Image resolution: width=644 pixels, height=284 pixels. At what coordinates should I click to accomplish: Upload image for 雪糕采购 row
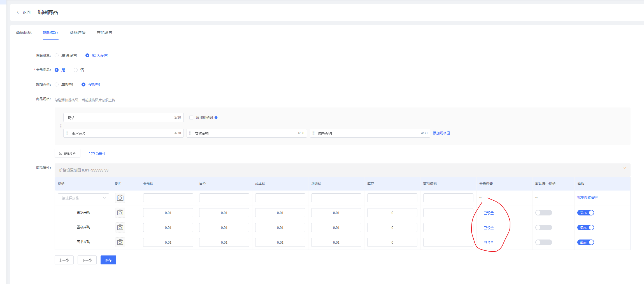120,227
